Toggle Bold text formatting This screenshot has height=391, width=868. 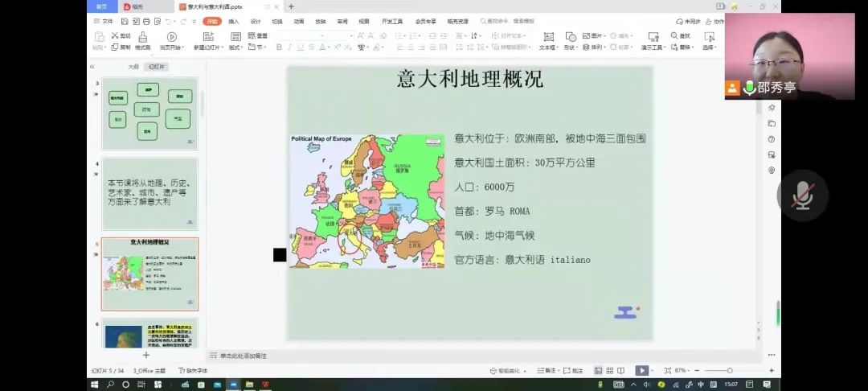pyautogui.click(x=279, y=47)
